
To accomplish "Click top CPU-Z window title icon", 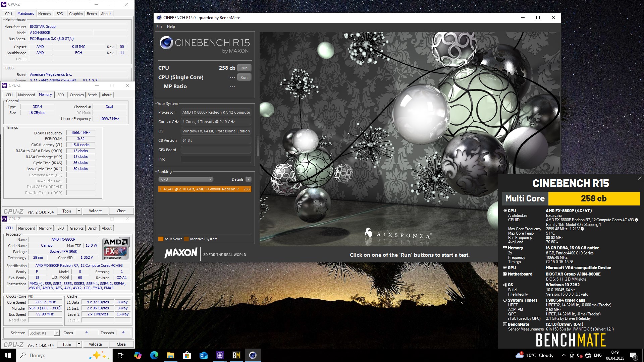I will click(4, 4).
